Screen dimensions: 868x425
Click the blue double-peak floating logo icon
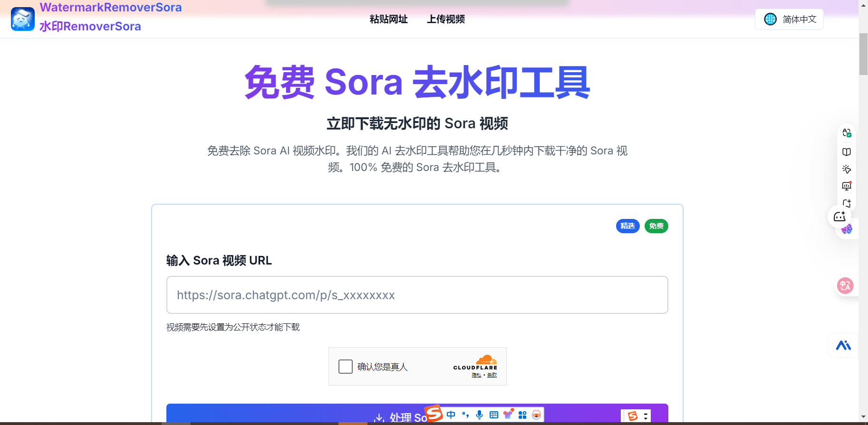[x=843, y=345]
